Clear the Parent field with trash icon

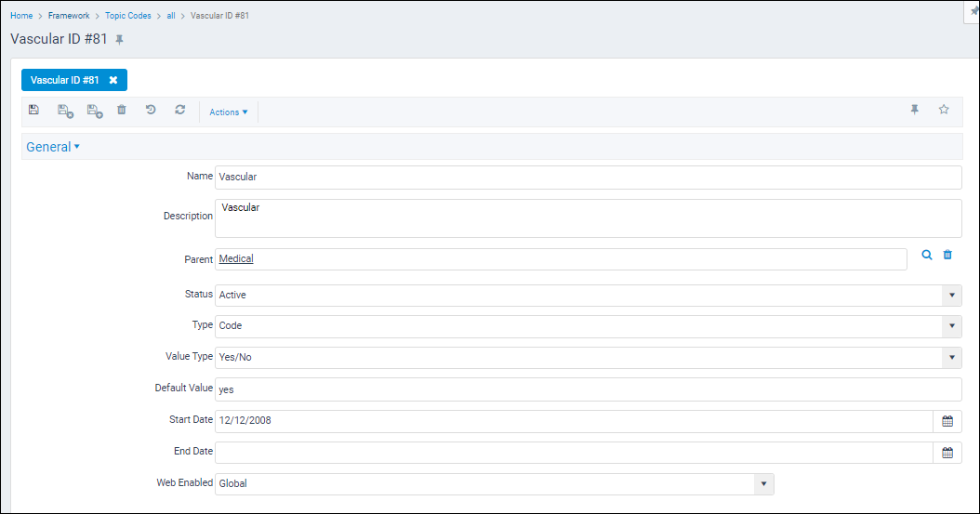[947, 255]
